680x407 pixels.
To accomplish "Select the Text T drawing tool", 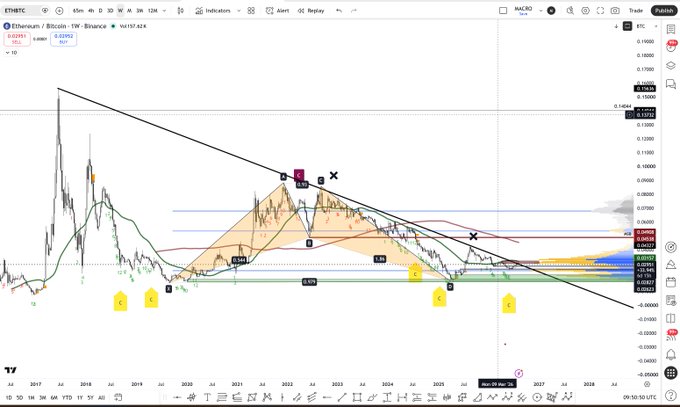I will 207,397.
